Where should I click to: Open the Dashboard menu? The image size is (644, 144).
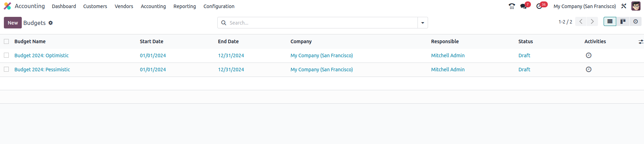pos(64,6)
